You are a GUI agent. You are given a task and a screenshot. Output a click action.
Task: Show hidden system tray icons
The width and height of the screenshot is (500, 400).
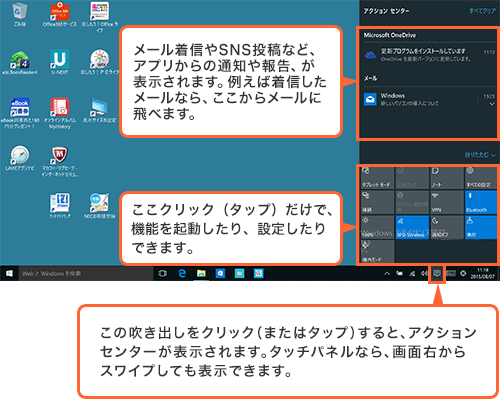(387, 274)
